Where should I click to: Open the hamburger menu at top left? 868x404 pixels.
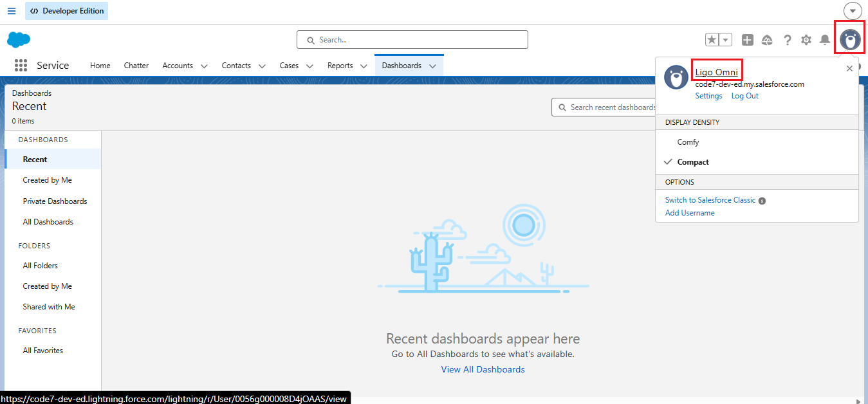pos(12,11)
